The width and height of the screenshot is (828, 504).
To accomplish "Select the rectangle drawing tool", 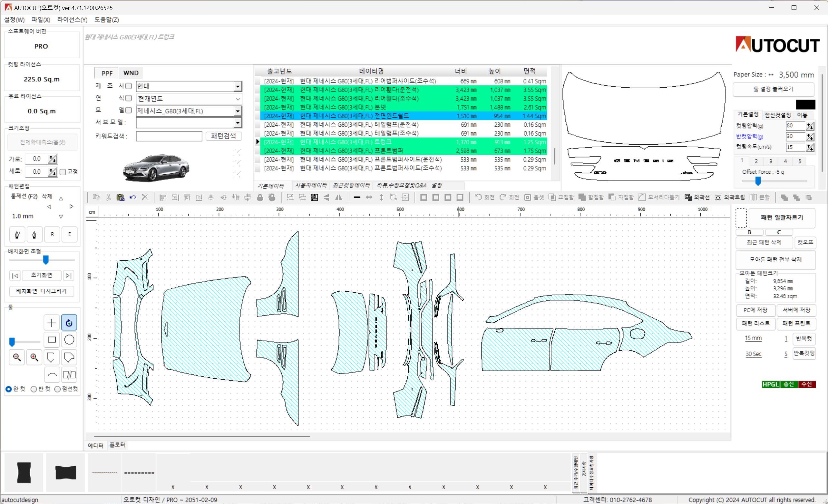I will tap(52, 340).
